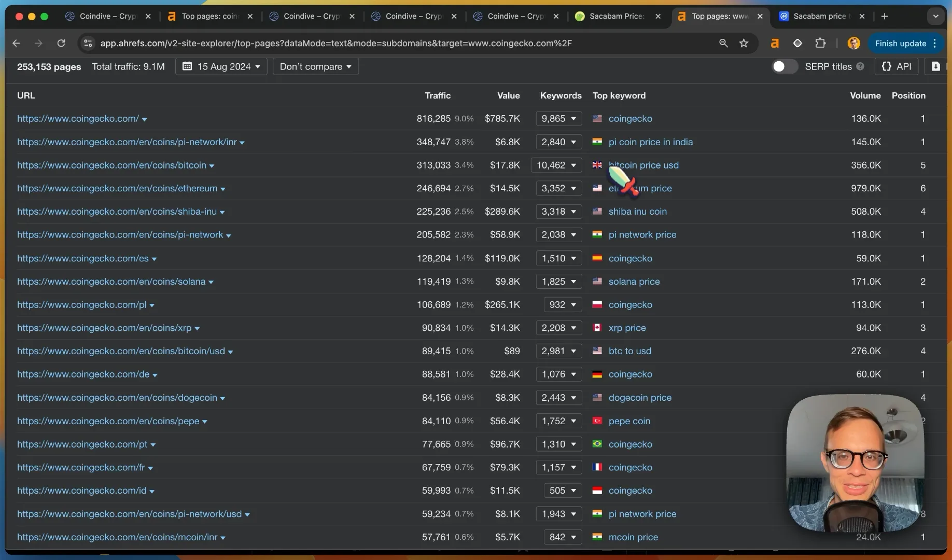
Task: Click the presenter webcam video thumbnail
Action: 856,463
